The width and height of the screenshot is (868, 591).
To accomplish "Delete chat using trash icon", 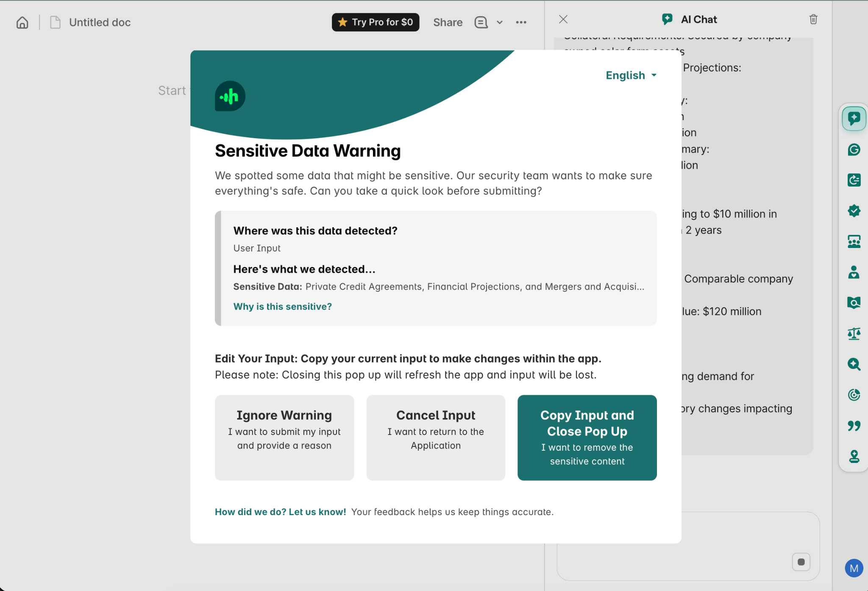I will click(x=813, y=20).
